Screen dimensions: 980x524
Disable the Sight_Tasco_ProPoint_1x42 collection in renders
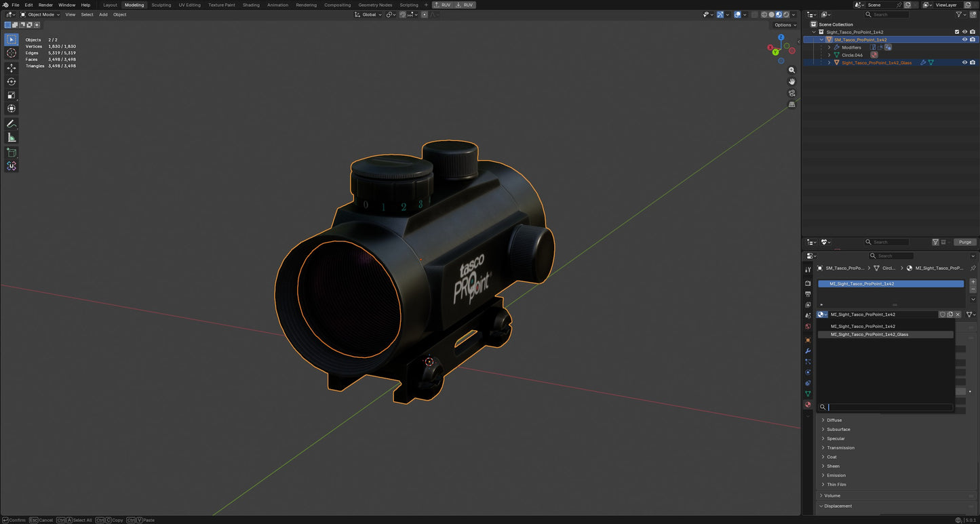pos(973,32)
